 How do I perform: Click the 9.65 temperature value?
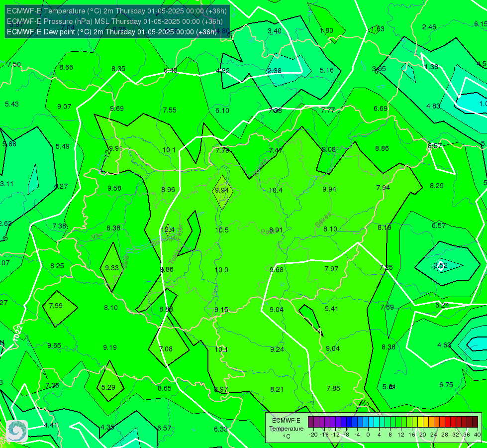(x=54, y=346)
